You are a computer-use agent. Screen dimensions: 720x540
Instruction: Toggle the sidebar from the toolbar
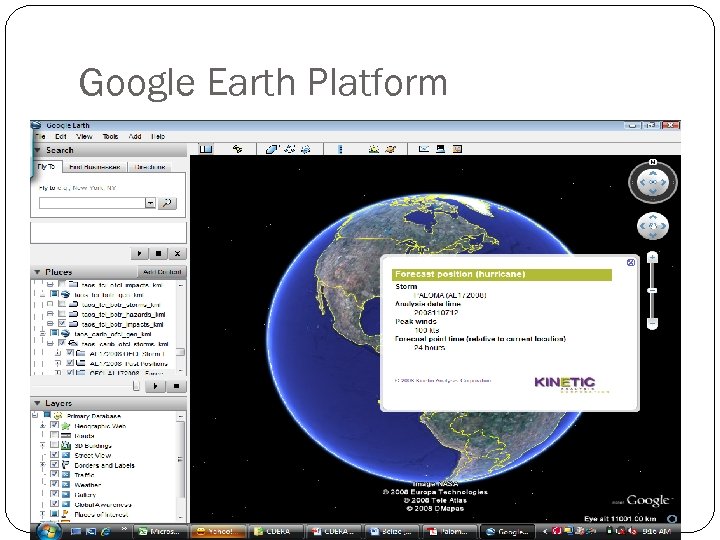point(206,149)
